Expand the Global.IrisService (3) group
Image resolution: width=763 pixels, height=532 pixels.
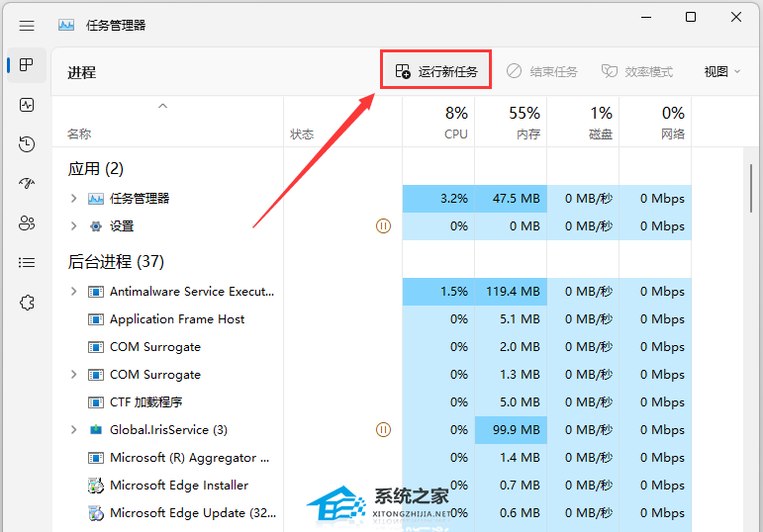pyautogui.click(x=73, y=430)
